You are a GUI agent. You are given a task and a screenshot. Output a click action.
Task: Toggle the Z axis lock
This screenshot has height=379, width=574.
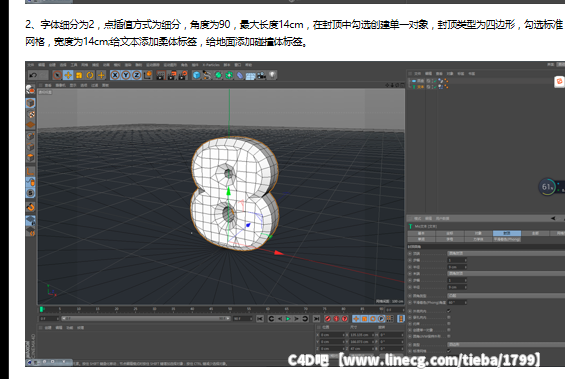(137, 75)
